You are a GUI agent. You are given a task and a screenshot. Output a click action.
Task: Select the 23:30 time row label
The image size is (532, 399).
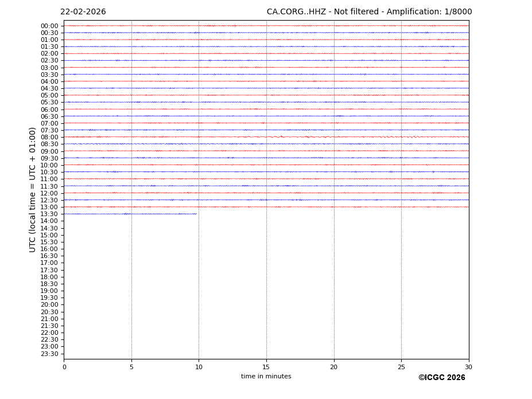[49, 354]
